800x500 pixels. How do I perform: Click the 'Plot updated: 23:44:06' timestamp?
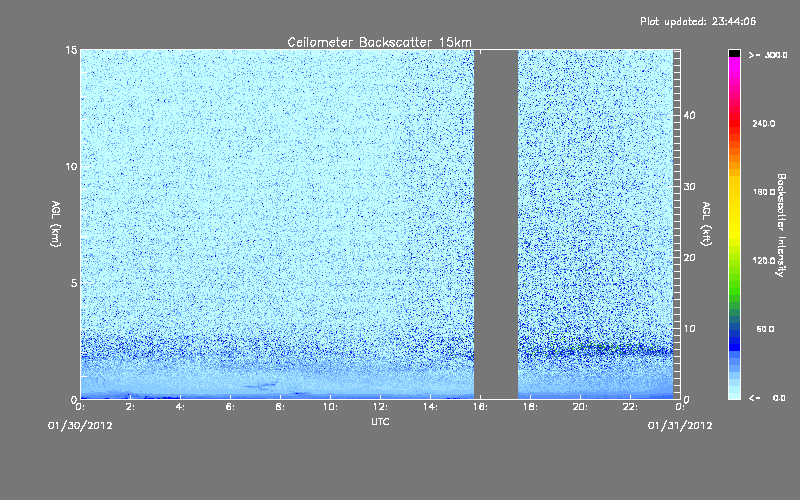coord(698,21)
